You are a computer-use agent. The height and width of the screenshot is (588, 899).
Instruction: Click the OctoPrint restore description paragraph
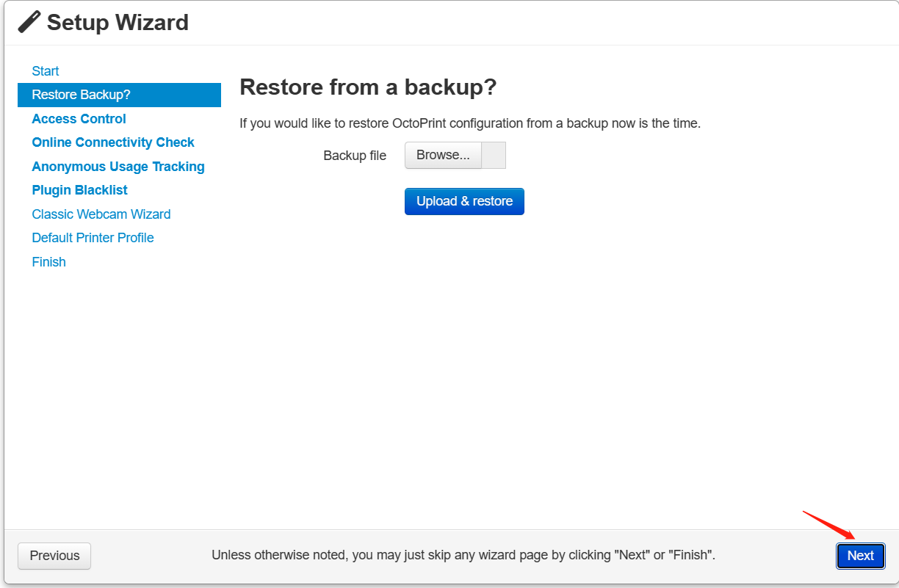(x=470, y=123)
